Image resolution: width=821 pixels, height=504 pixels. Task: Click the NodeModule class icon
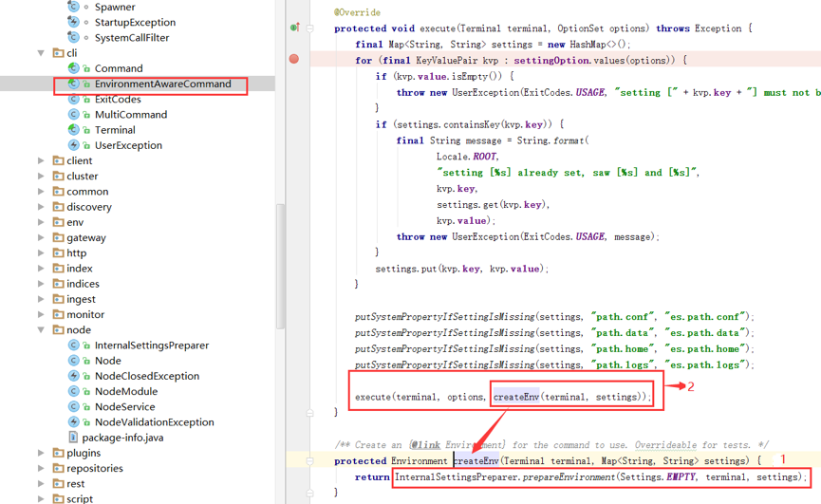(73, 391)
